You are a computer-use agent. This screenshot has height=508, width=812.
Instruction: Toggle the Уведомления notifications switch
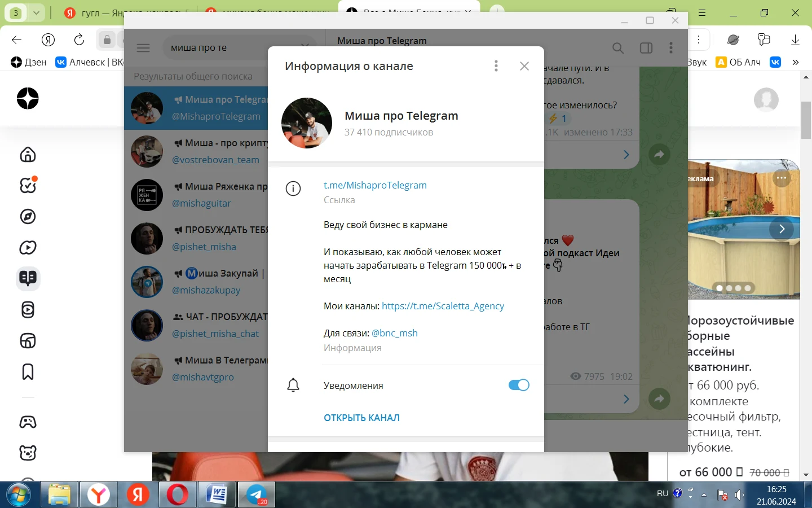519,385
